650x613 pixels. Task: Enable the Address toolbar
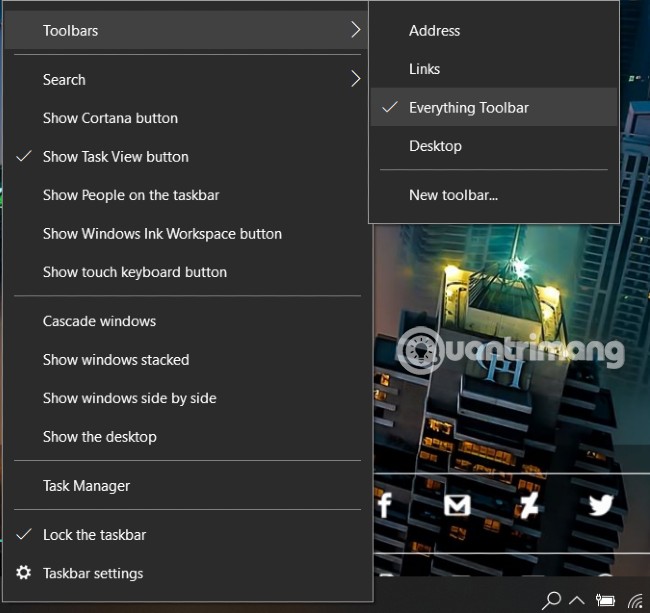(x=434, y=31)
